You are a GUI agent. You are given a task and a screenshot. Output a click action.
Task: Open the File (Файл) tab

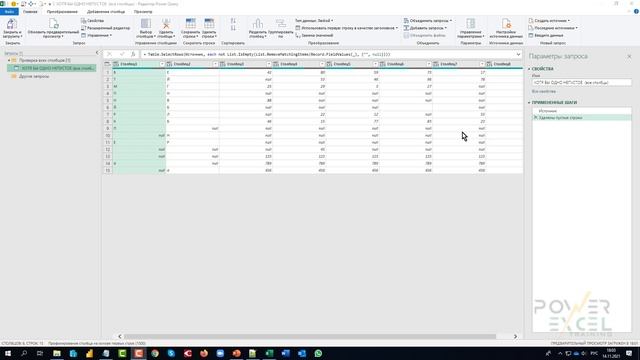pyautogui.click(x=9, y=11)
